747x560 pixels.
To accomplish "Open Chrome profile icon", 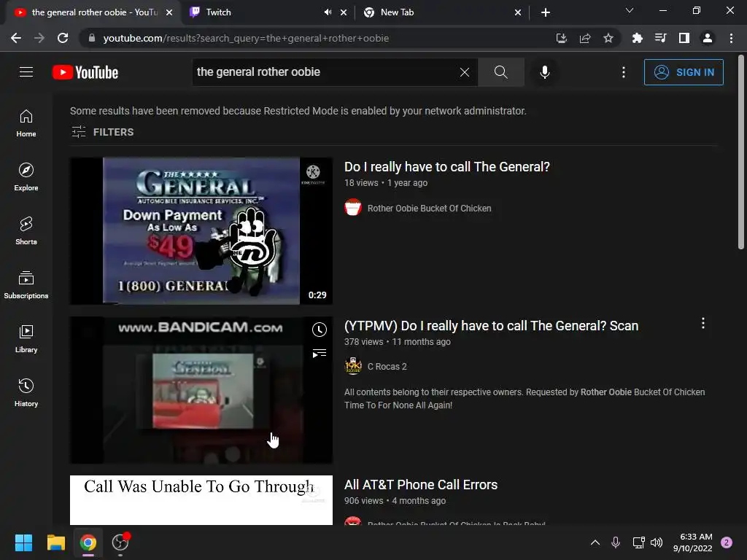I will pos(708,38).
